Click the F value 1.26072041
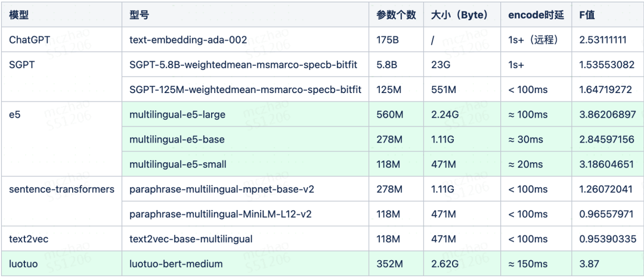Screen dimensions: 644x278 tap(606, 189)
